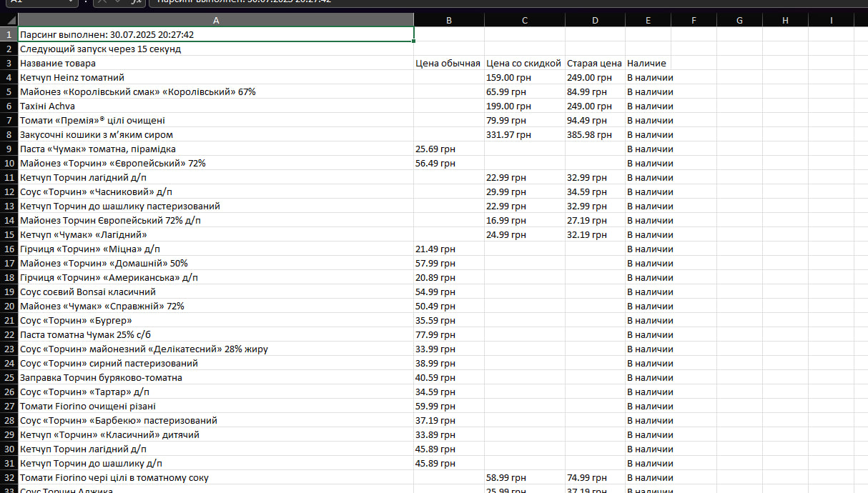Screen dimensions: 868x493
Task: Select column I header
Action: coord(831,21)
